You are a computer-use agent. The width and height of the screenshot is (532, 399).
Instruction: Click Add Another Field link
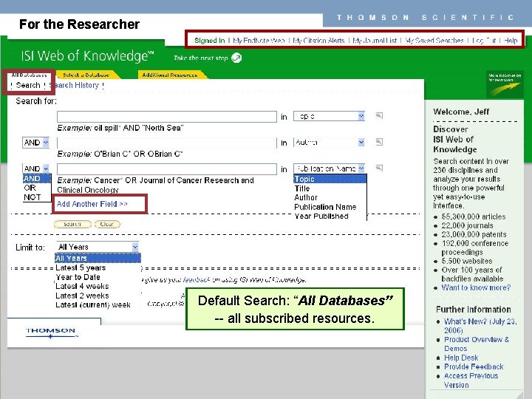pyautogui.click(x=92, y=204)
